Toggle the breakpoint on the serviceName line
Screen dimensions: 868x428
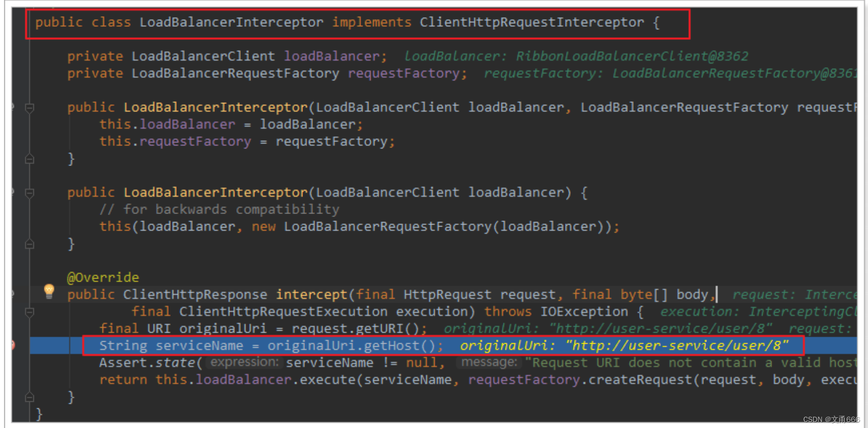click(x=13, y=345)
